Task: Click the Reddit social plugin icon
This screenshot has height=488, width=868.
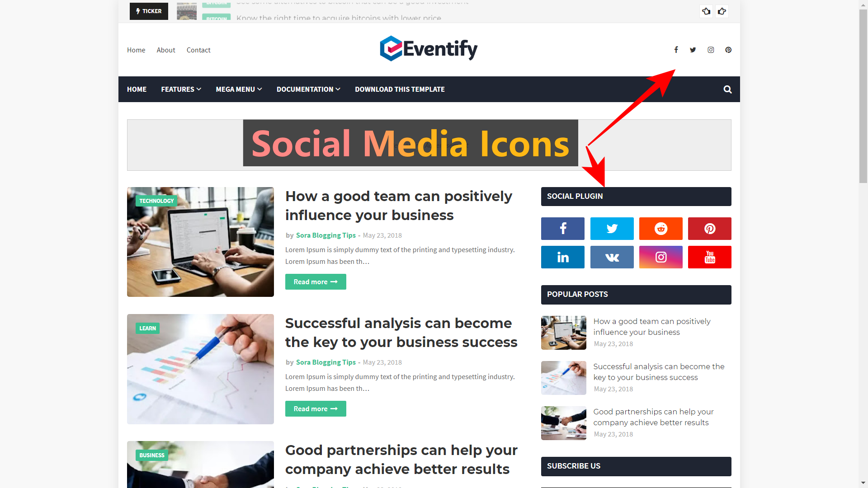Action: pos(660,228)
